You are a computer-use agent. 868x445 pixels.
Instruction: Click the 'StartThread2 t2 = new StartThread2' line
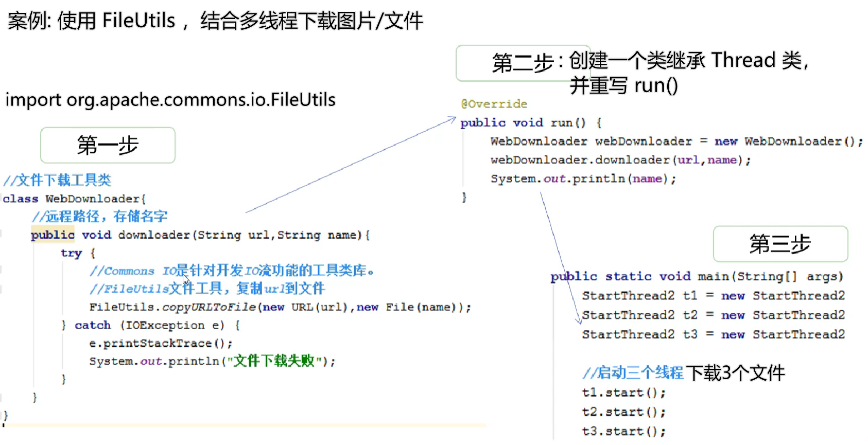714,315
